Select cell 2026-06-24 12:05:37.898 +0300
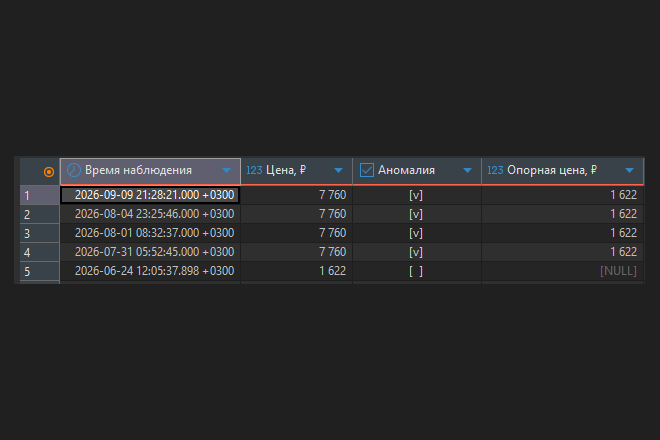660x440 pixels. tap(150, 271)
